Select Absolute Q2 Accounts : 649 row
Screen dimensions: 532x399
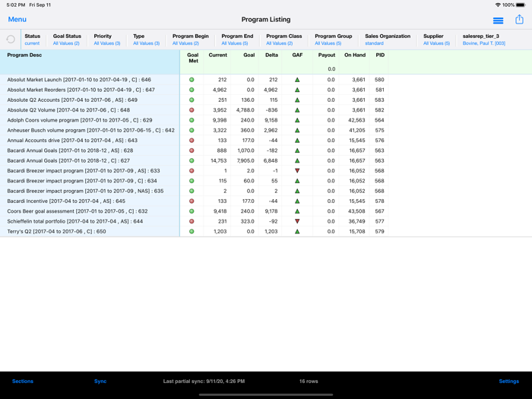[194, 100]
